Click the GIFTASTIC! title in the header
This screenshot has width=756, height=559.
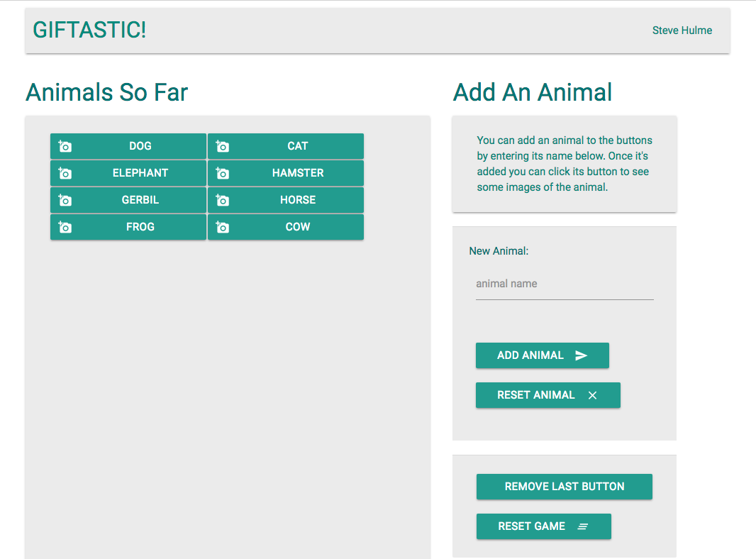tap(89, 30)
